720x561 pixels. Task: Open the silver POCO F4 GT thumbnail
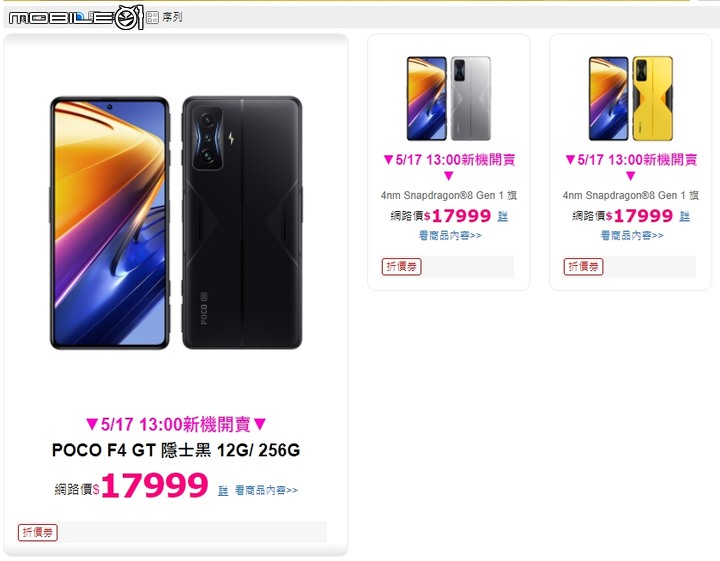click(449, 98)
